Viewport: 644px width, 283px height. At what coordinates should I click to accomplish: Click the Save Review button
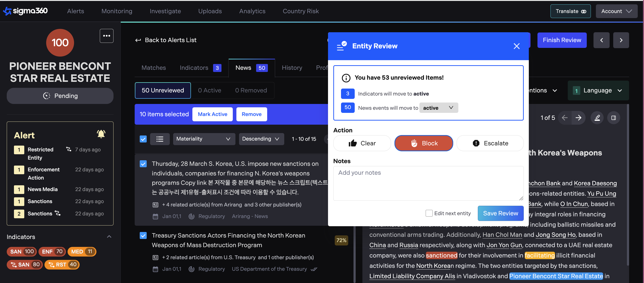tap(500, 213)
